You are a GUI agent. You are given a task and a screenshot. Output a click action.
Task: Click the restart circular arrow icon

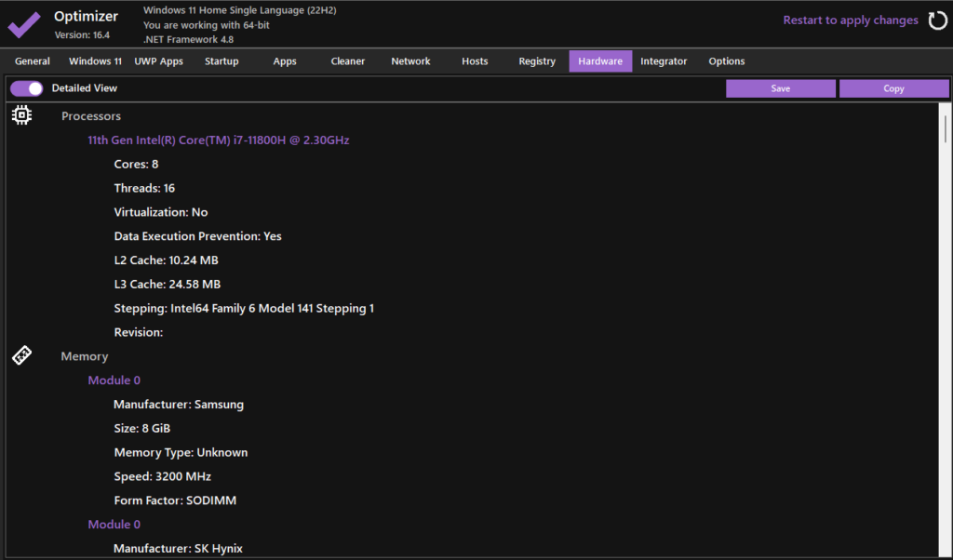tap(937, 20)
